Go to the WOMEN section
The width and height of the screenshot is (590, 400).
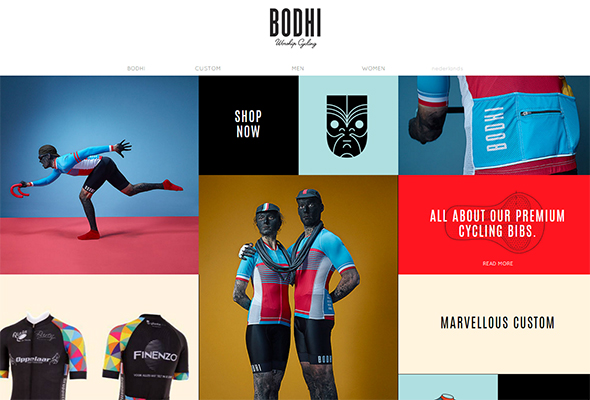(373, 68)
